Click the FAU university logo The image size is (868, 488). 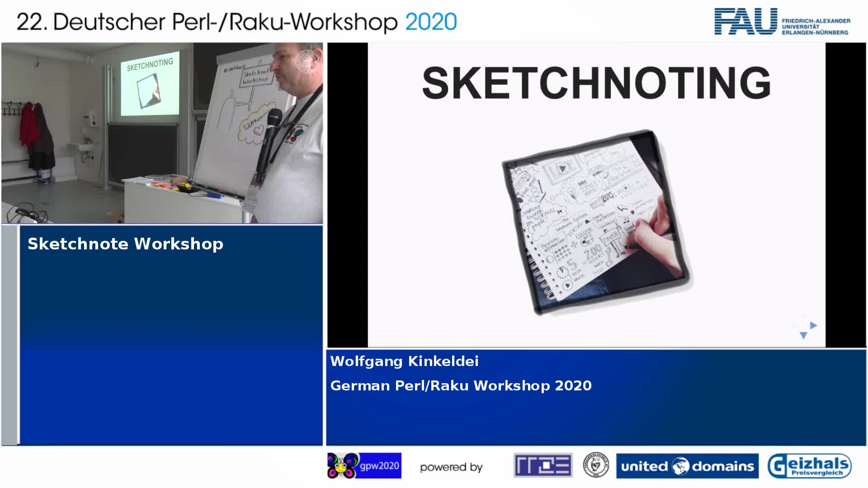(745, 22)
